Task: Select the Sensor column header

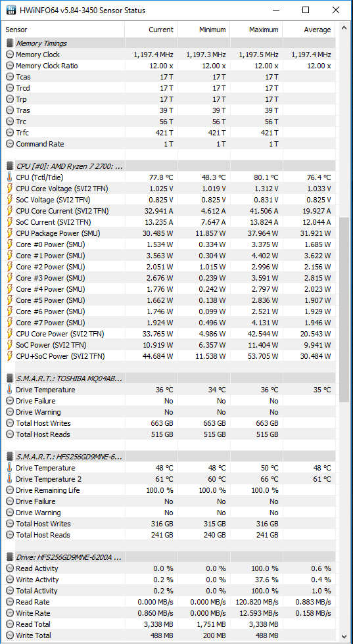Action: (63, 30)
